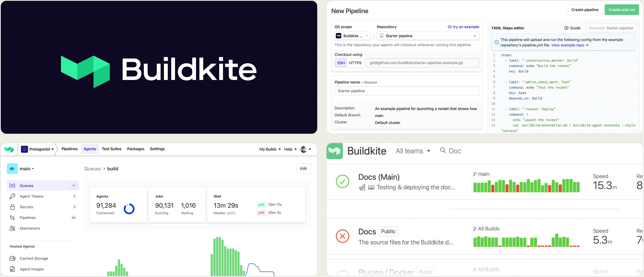Click the search magnifier icon
This screenshot has height=277, width=644.
tap(443, 150)
